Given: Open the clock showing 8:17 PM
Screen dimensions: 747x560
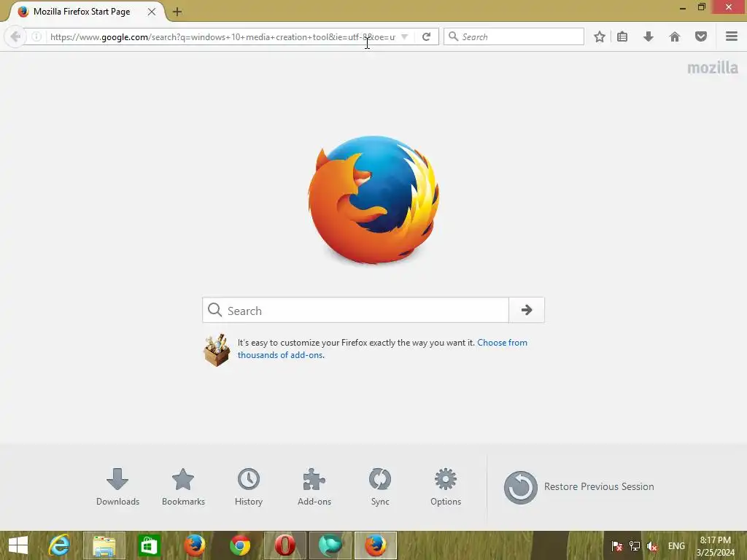Looking at the screenshot, I should click(x=716, y=545).
